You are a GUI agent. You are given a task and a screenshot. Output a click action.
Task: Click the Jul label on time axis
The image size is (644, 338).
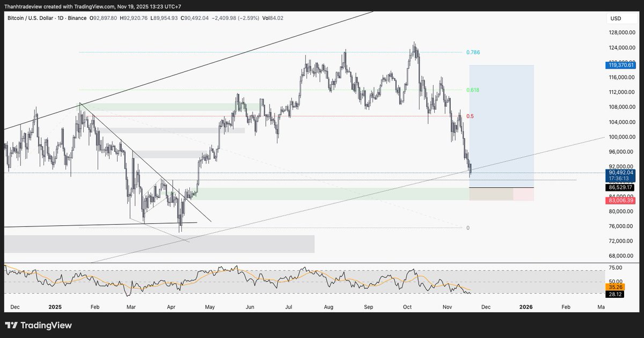coord(288,307)
